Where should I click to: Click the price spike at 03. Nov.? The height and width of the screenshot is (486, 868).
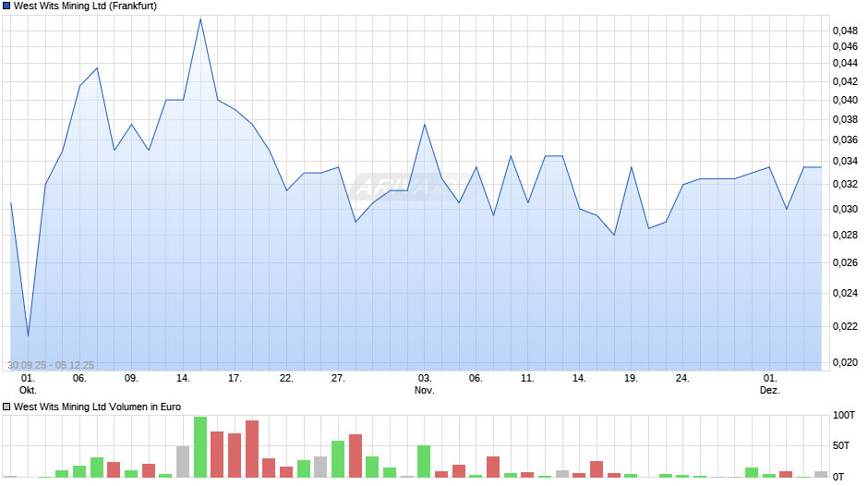coord(425,125)
